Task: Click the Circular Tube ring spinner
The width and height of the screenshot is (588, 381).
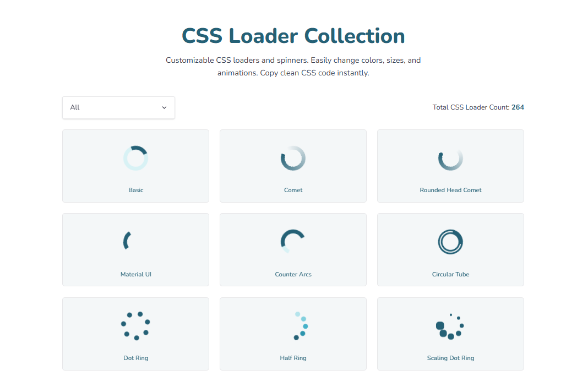Action: pyautogui.click(x=450, y=241)
